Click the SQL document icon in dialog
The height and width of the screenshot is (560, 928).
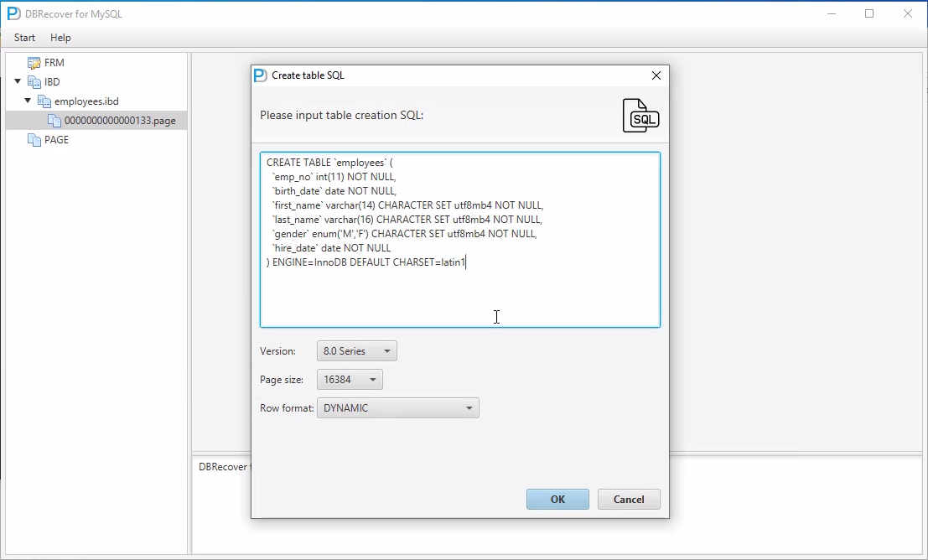click(640, 116)
